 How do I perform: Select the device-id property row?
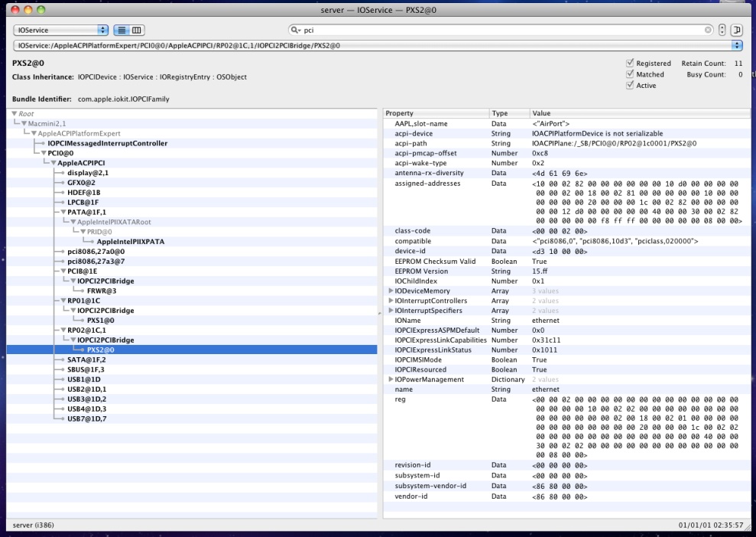(x=566, y=251)
